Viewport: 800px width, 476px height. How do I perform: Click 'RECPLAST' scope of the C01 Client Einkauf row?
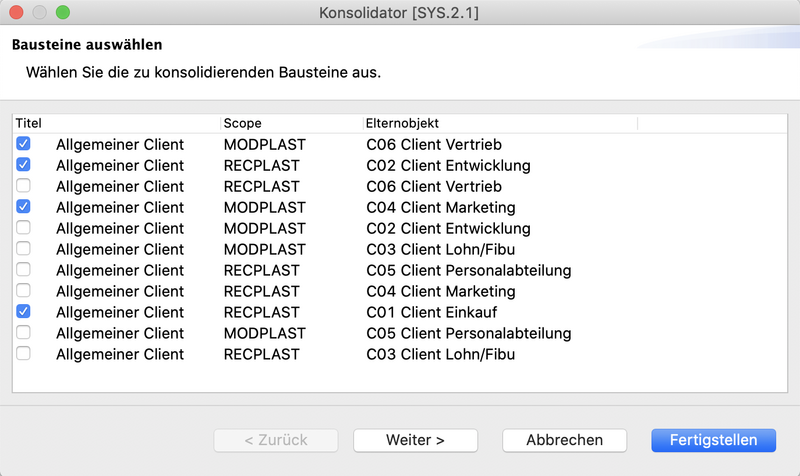(x=261, y=312)
